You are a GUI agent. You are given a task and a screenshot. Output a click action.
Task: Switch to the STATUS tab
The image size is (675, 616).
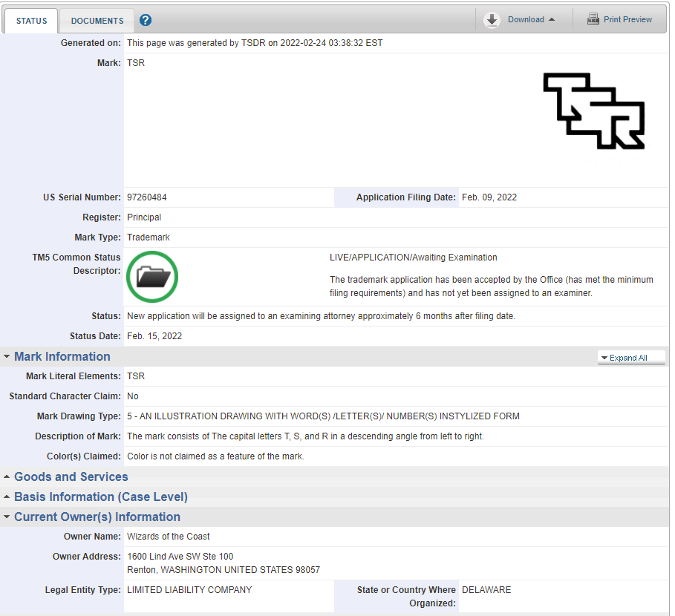[31, 21]
